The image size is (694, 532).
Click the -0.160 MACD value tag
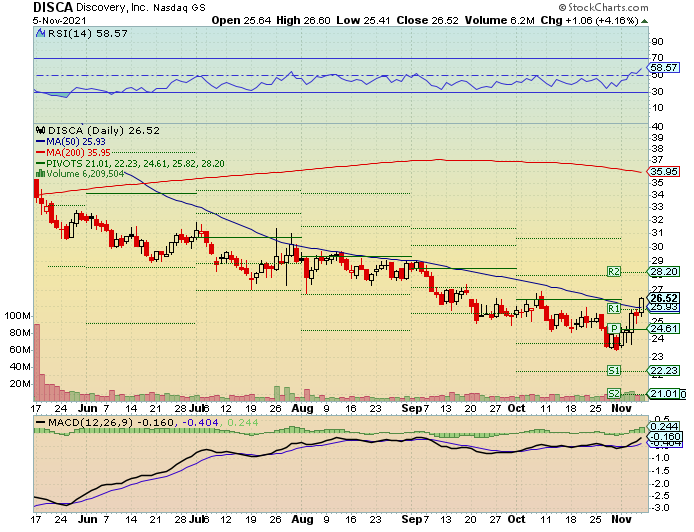(x=664, y=436)
